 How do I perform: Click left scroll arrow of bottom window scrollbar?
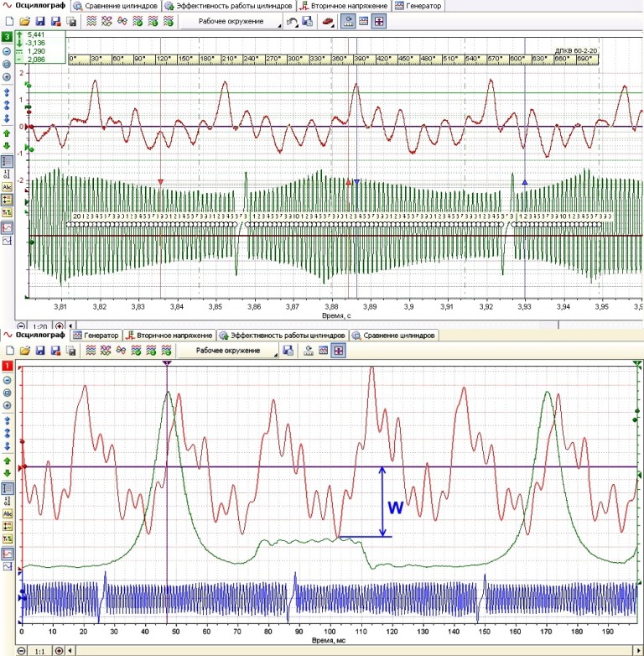pos(70,651)
